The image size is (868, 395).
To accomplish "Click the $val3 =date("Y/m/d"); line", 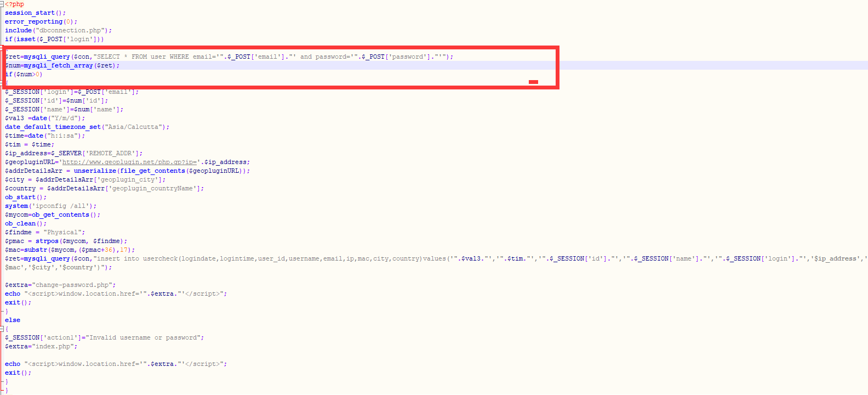I will [45, 119].
